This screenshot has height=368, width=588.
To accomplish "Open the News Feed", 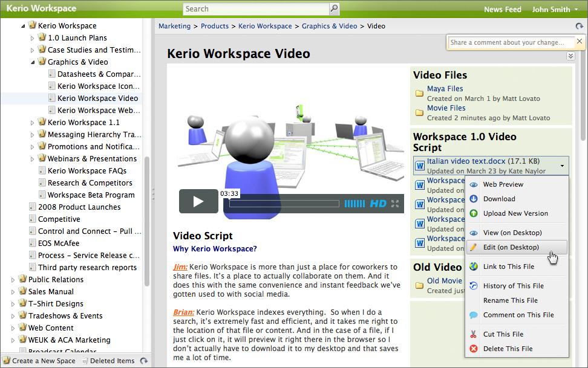I will click(x=503, y=10).
